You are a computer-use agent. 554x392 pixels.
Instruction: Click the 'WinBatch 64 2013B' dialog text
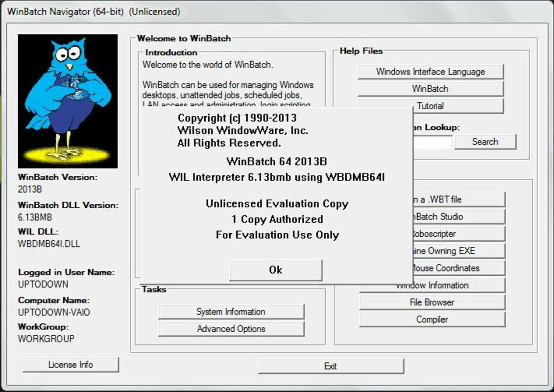[x=277, y=162]
